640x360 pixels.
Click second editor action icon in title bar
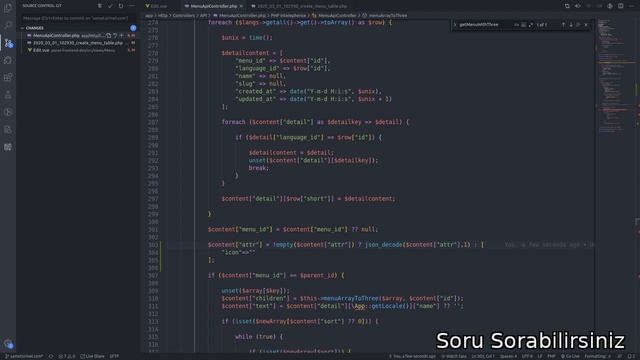tap(578, 6)
